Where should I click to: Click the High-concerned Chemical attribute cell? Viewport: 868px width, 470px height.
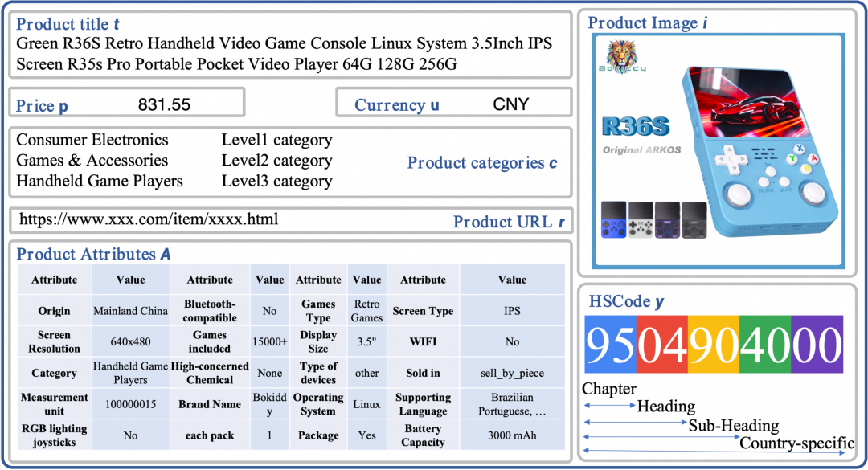pyautogui.click(x=210, y=373)
